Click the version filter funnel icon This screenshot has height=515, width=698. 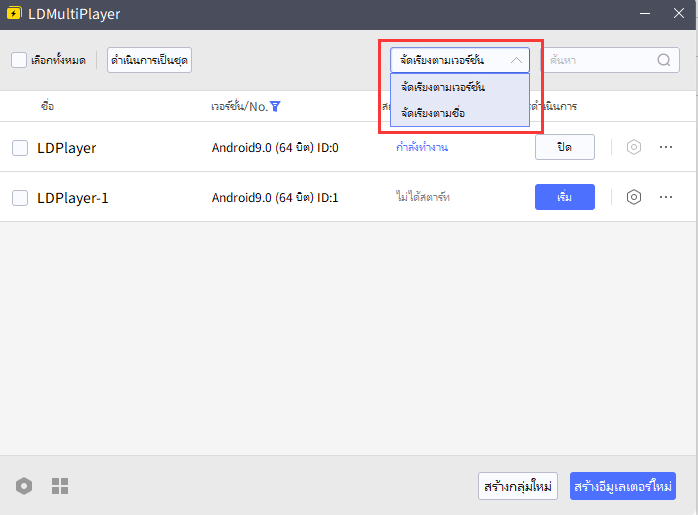[x=275, y=106]
